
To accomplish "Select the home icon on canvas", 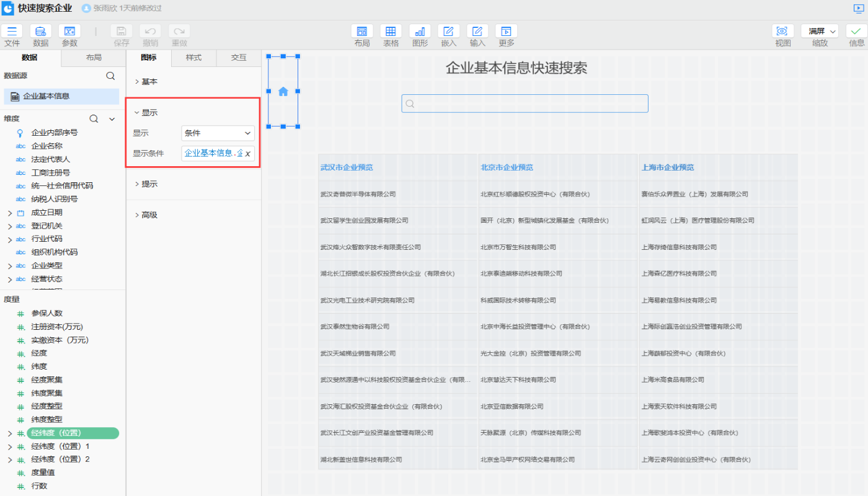I will pyautogui.click(x=283, y=92).
